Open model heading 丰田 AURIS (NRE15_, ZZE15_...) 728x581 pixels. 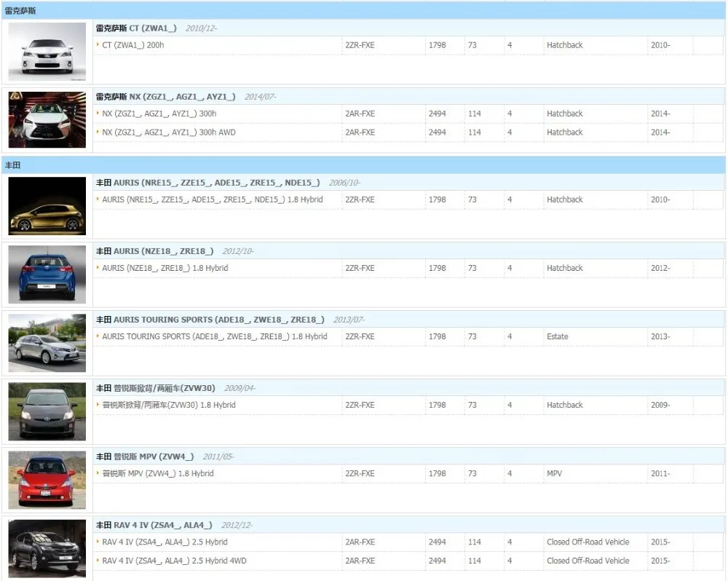(207, 183)
